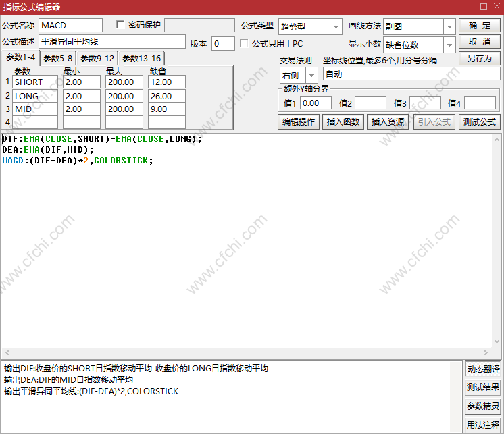Screen dimensions: 504x434
Task: Click the code editor scroll-down arrow
Action: (497, 342)
